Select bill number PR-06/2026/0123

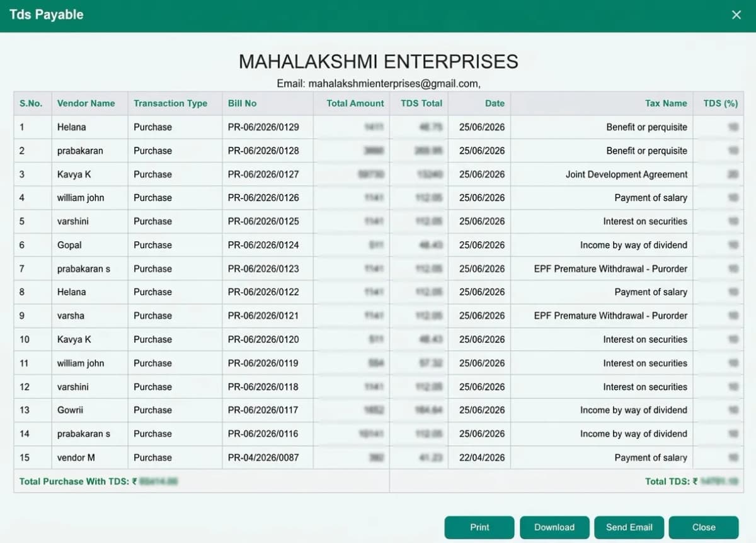coord(263,268)
